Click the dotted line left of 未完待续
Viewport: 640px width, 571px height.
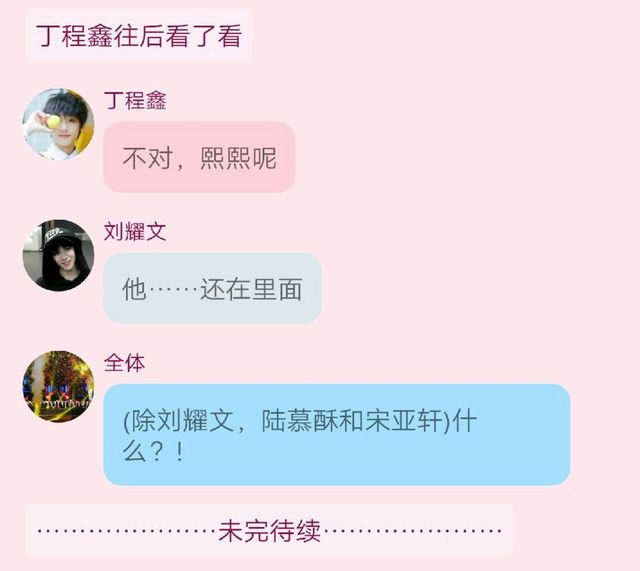point(127,531)
